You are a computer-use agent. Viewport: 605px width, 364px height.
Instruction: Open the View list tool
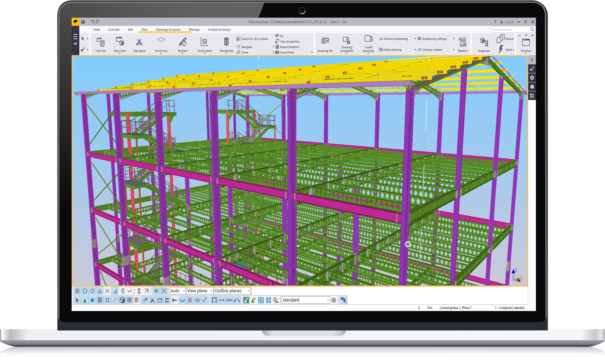coord(100,45)
